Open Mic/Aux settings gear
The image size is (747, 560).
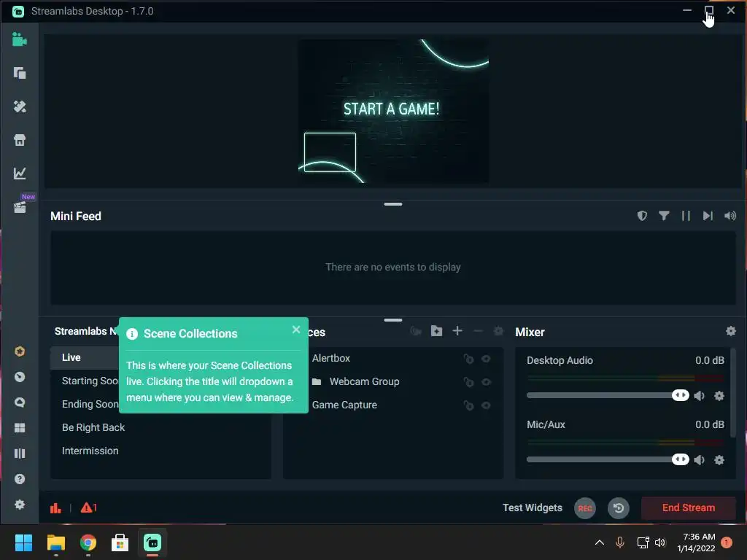(x=719, y=459)
